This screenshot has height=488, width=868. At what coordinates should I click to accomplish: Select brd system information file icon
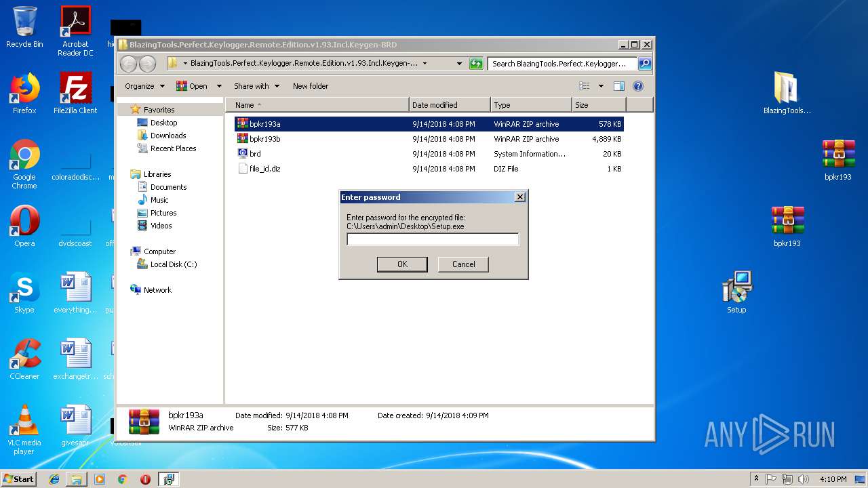pyautogui.click(x=242, y=154)
